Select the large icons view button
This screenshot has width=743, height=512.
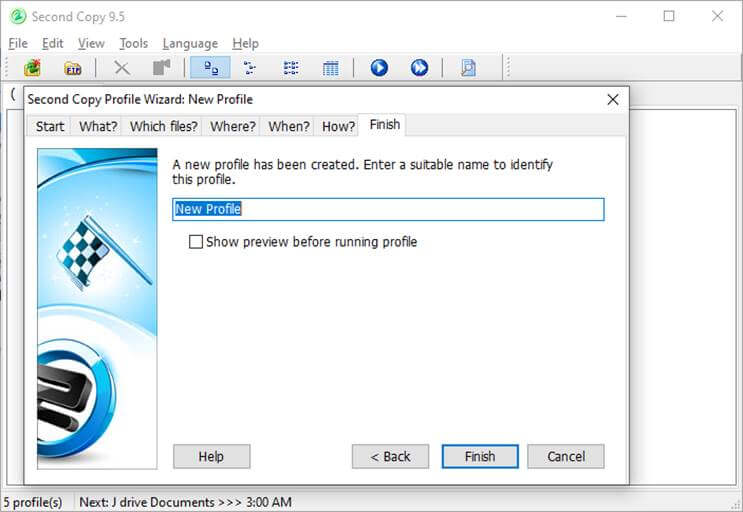pos(210,68)
